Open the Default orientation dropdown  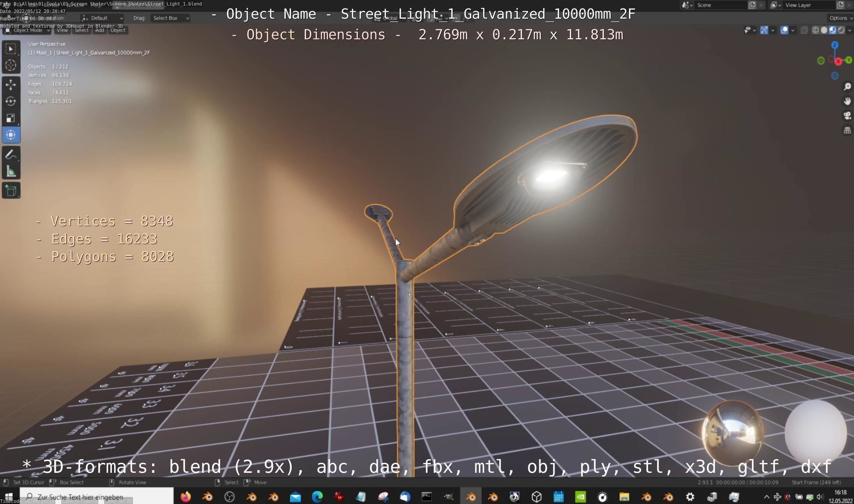[103, 18]
